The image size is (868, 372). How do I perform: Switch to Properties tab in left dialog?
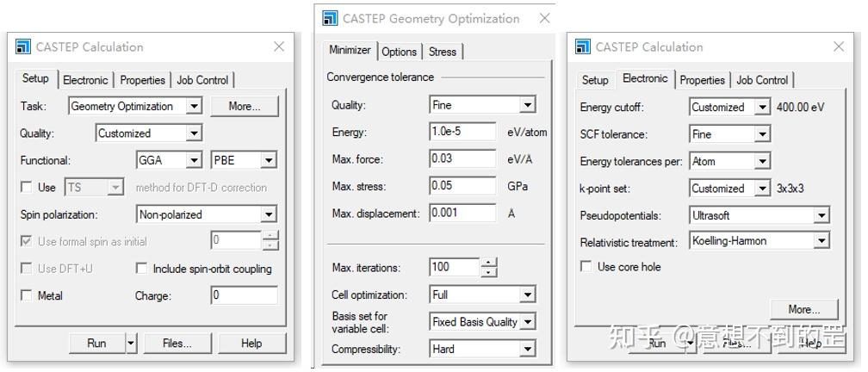tap(142, 80)
